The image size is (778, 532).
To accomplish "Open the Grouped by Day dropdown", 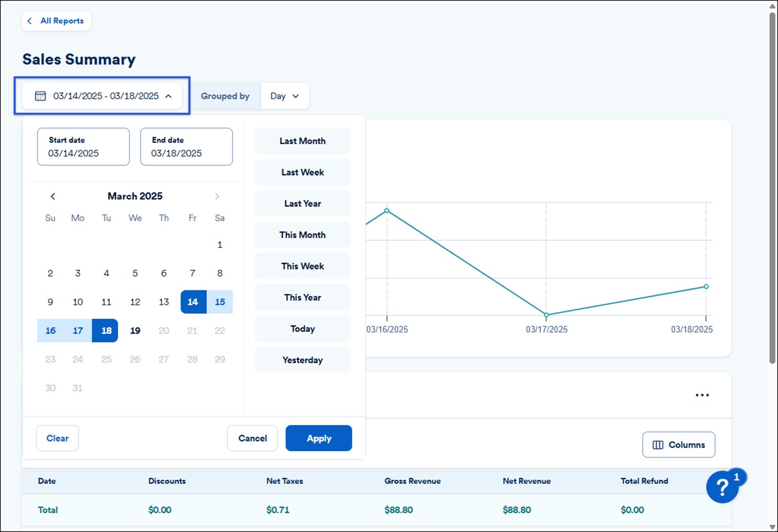I will [x=285, y=96].
